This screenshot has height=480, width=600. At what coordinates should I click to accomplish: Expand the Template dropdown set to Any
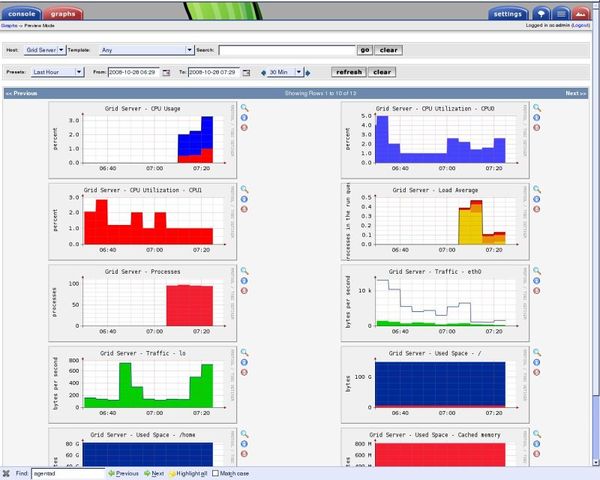(147, 49)
